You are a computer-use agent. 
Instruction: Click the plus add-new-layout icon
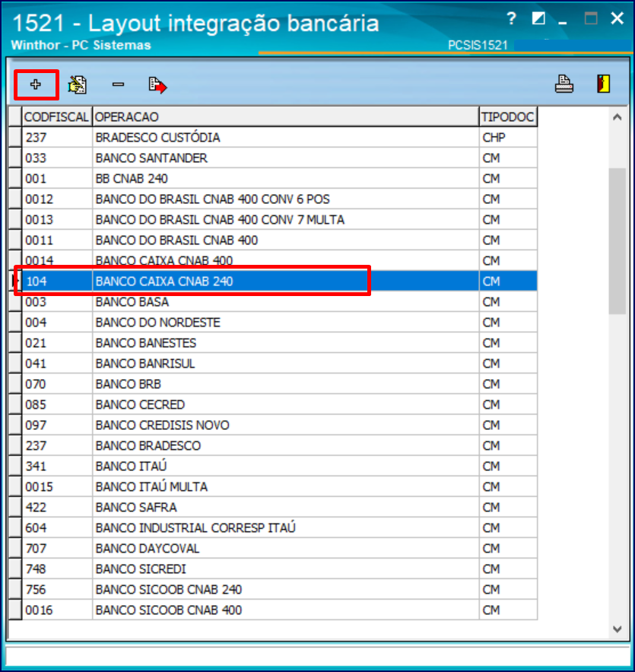pyautogui.click(x=36, y=84)
